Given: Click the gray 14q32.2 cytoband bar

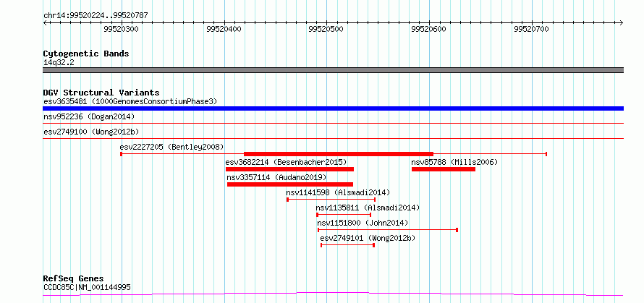Looking at the screenshot, I should click(333, 70).
